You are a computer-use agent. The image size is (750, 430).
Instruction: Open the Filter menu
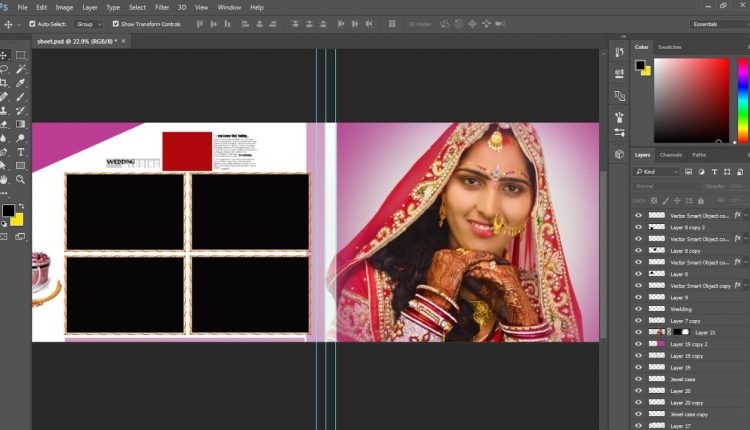pyautogui.click(x=162, y=7)
